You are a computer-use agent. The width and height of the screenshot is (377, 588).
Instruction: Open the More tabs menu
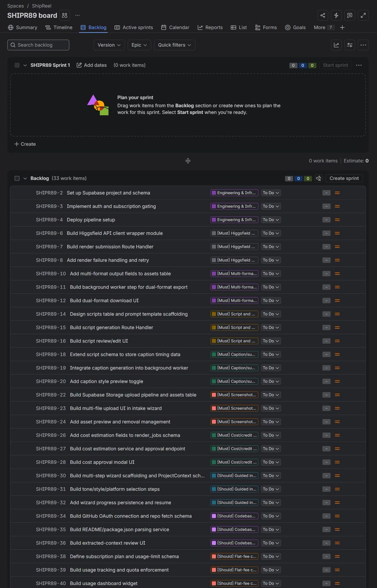[x=323, y=28]
